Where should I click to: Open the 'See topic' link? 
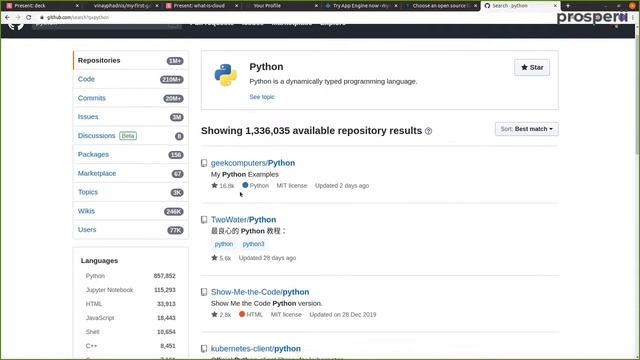pos(262,97)
